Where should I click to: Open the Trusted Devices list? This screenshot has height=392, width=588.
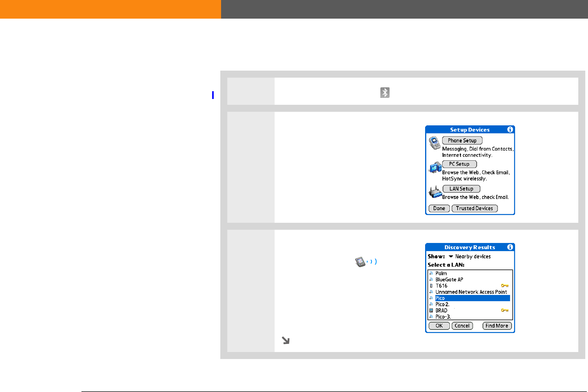coord(475,208)
